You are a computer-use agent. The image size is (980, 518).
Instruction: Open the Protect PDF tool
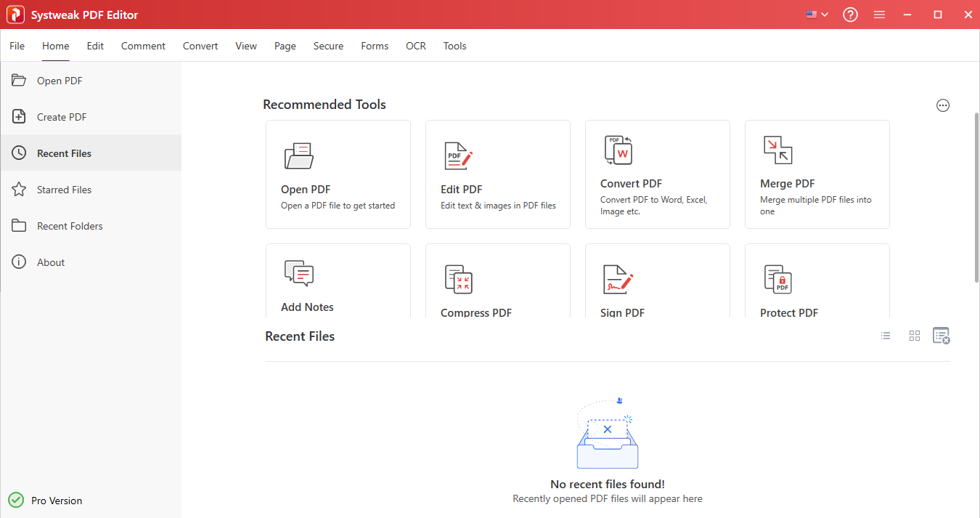(817, 283)
